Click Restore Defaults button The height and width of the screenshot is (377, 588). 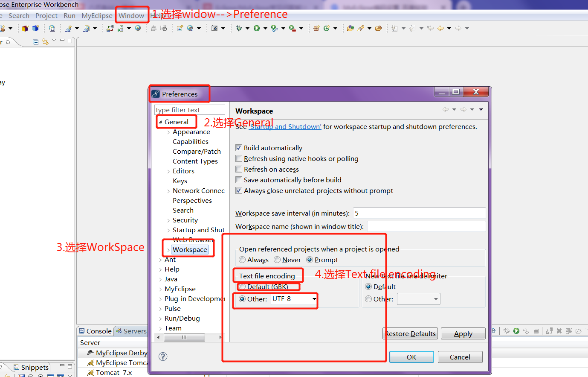point(410,333)
